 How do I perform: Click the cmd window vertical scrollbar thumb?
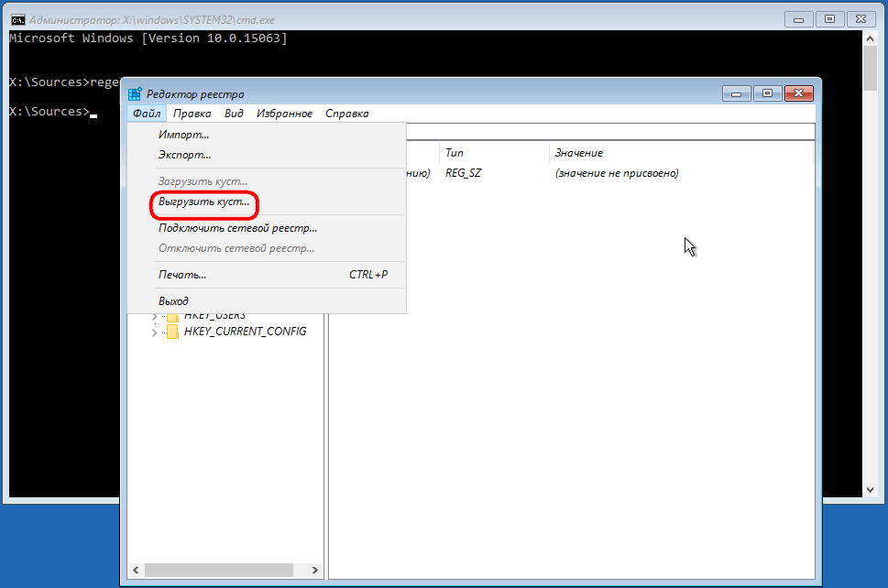870,69
